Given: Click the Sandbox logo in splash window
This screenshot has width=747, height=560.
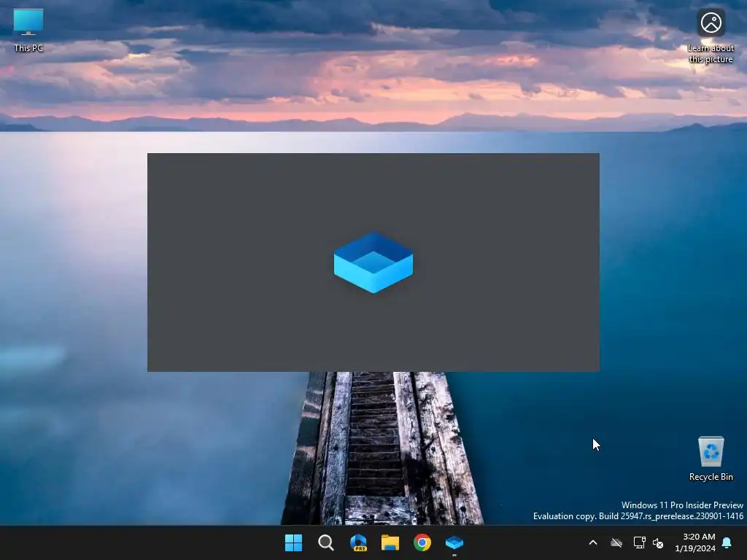Looking at the screenshot, I should 373,262.
